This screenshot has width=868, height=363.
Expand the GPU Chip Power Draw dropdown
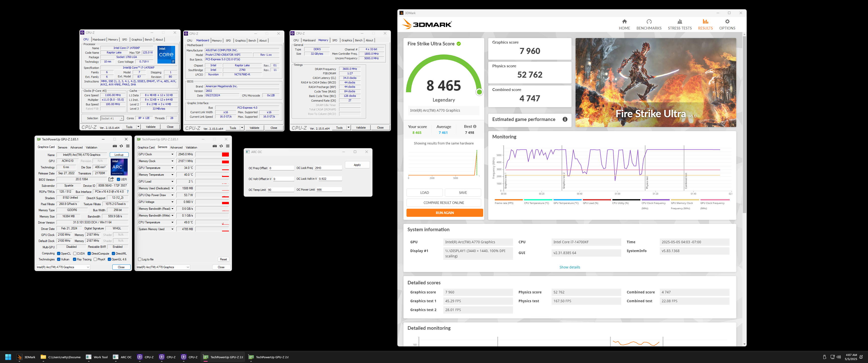click(x=172, y=195)
